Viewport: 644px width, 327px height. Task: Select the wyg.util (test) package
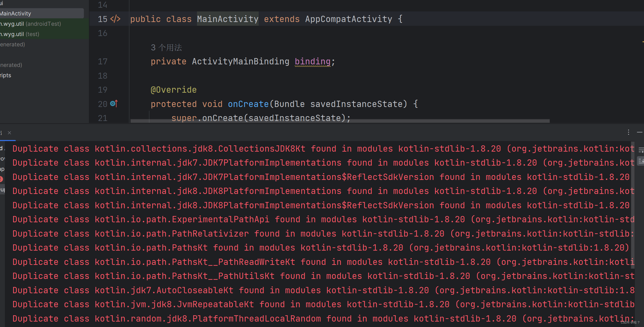pos(44,34)
